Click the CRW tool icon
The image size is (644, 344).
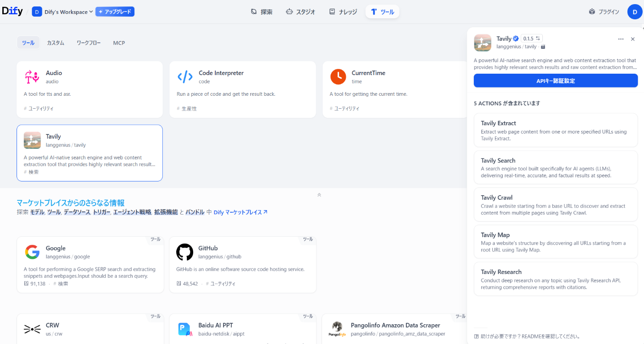pyautogui.click(x=32, y=329)
